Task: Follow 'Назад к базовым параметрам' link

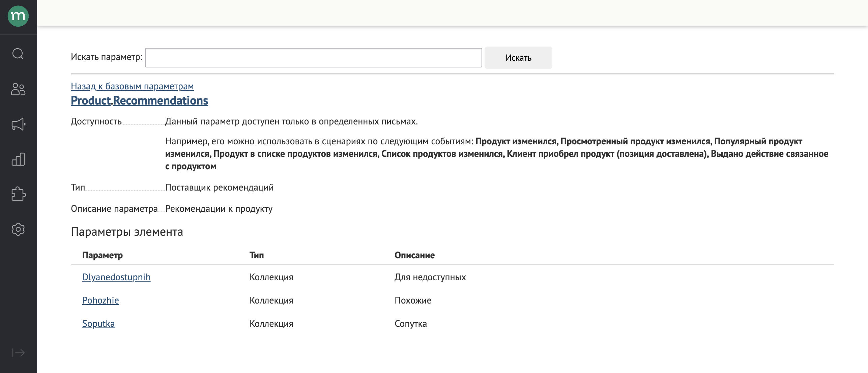Action: click(x=132, y=86)
